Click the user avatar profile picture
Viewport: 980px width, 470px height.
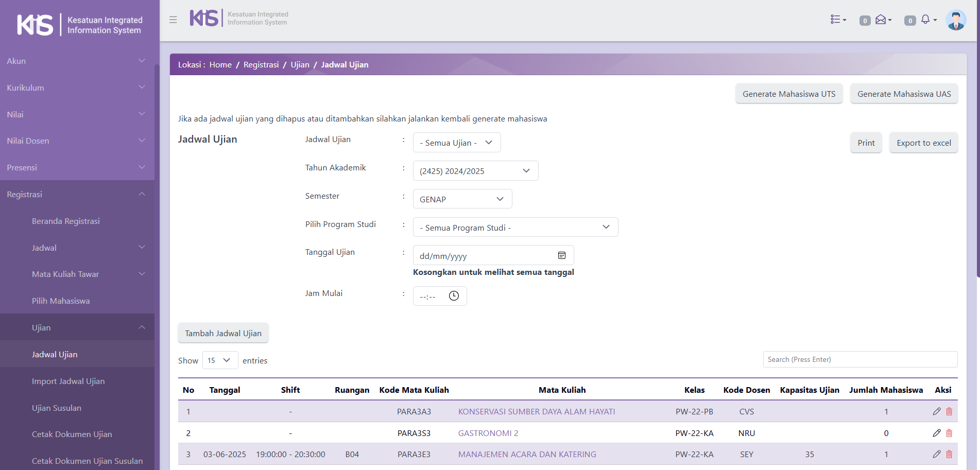(956, 20)
